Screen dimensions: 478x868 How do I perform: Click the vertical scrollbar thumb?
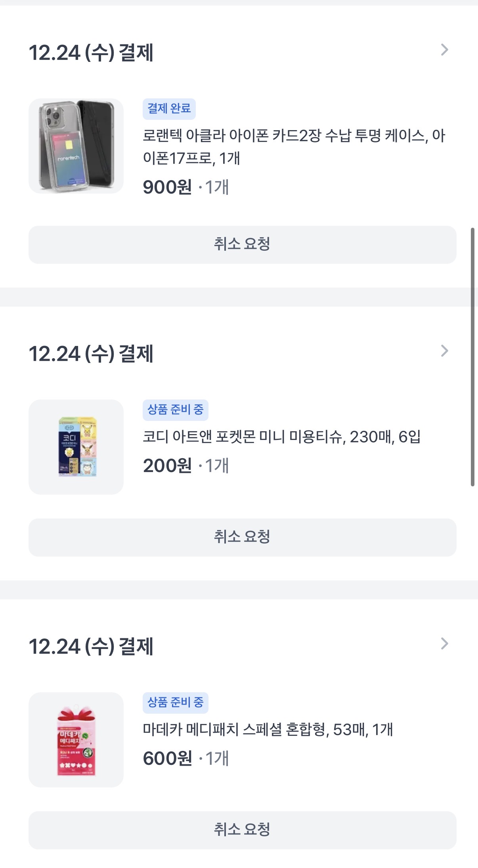tap(472, 357)
